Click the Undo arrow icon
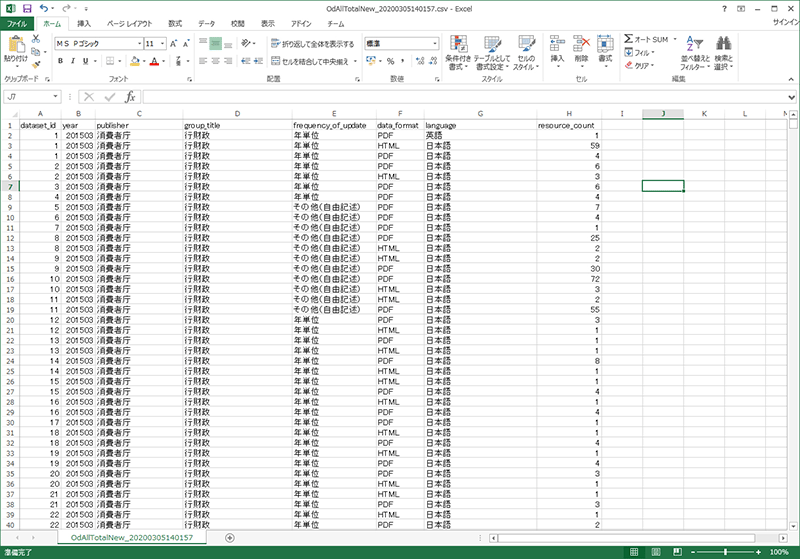Viewport: 800px width, 559px height. (x=44, y=9)
